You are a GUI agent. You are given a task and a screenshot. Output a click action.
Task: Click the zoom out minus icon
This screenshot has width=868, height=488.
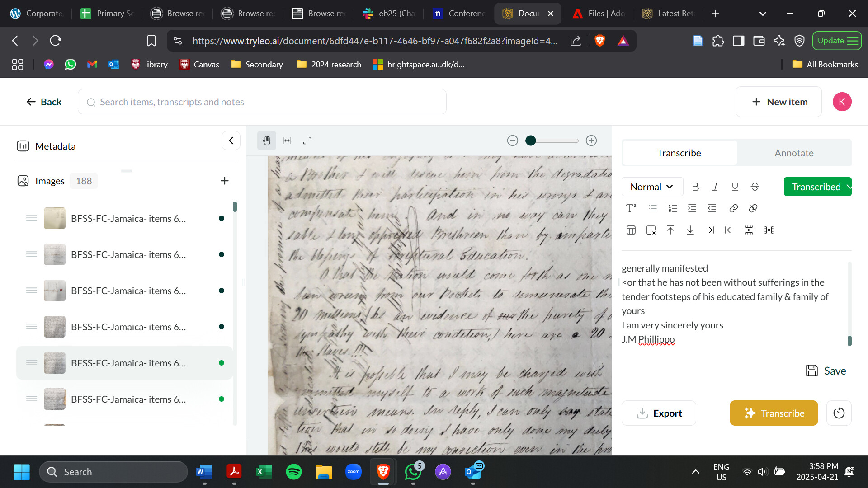pos(512,141)
